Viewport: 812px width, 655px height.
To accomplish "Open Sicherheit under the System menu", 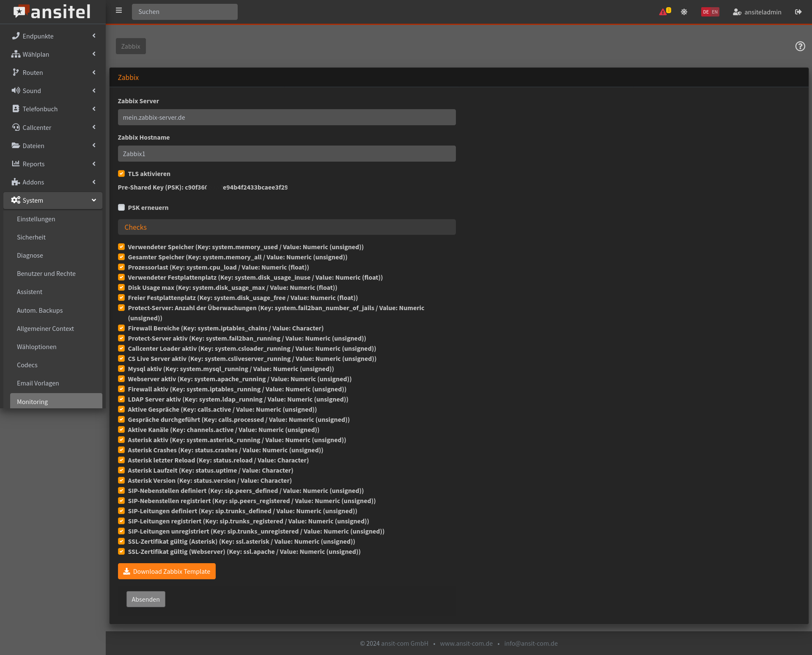I will coord(31,237).
